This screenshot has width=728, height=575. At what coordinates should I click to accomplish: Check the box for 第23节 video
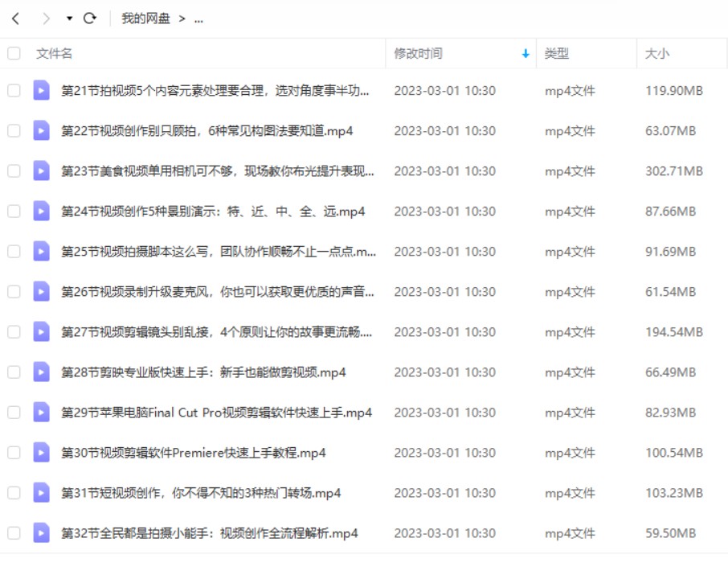14,171
